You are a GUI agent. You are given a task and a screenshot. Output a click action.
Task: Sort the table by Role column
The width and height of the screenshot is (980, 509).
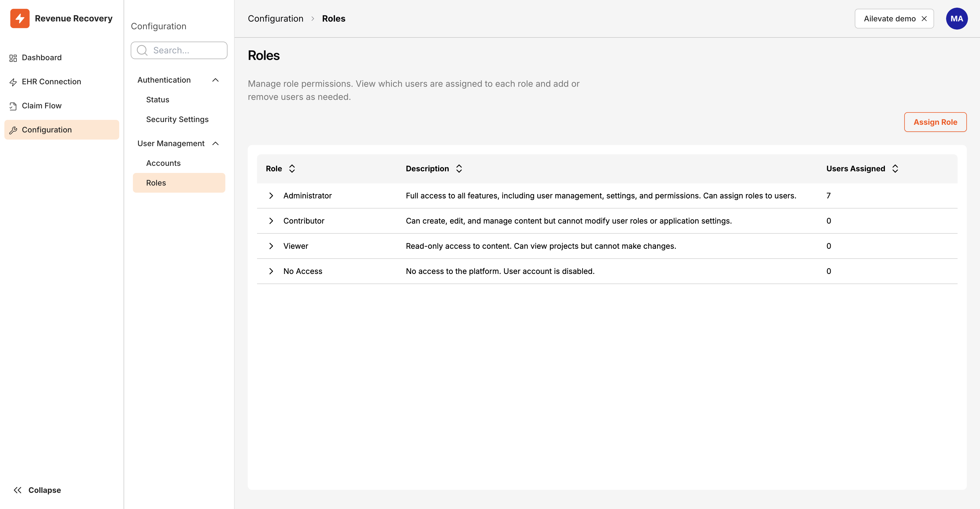[x=292, y=168]
